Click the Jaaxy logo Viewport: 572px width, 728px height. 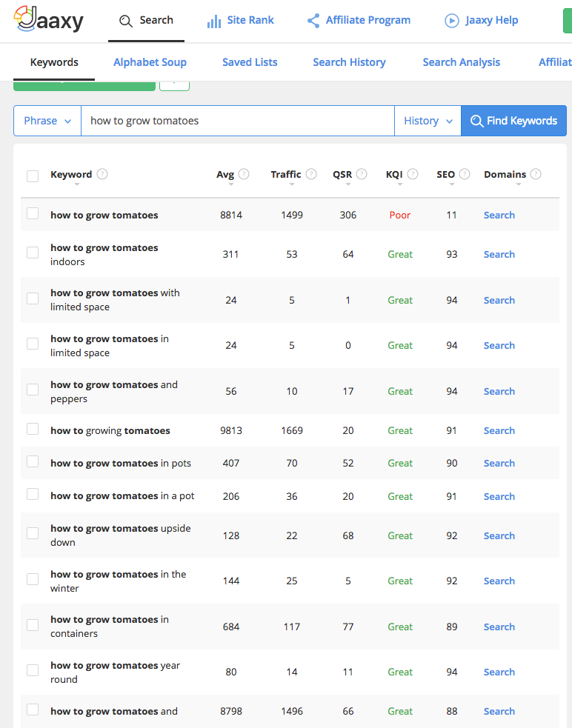49,19
